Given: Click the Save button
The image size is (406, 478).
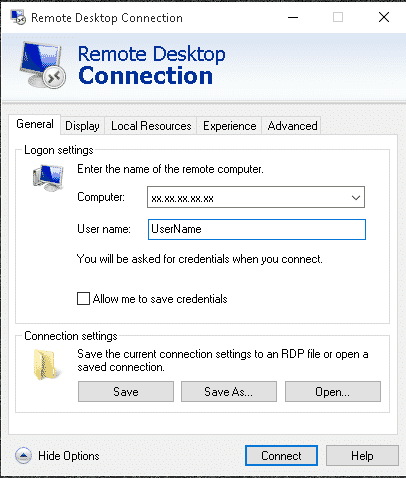Looking at the screenshot, I should tap(126, 392).
